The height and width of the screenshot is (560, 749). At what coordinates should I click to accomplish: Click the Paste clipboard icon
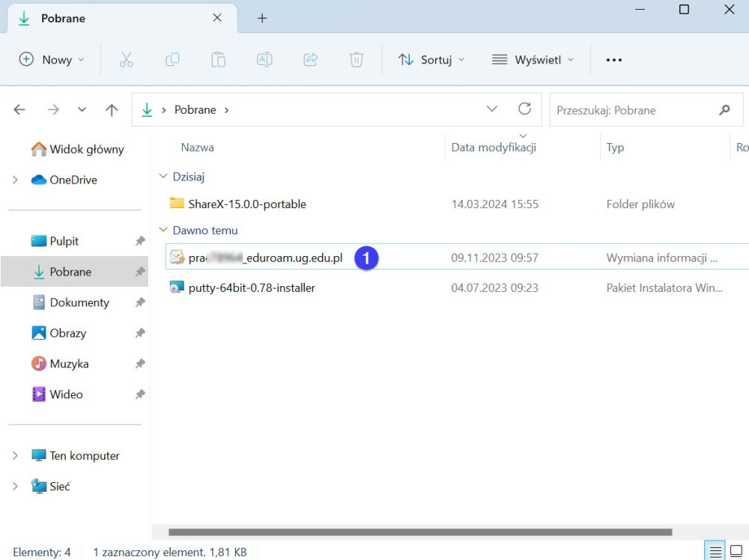pyautogui.click(x=219, y=60)
